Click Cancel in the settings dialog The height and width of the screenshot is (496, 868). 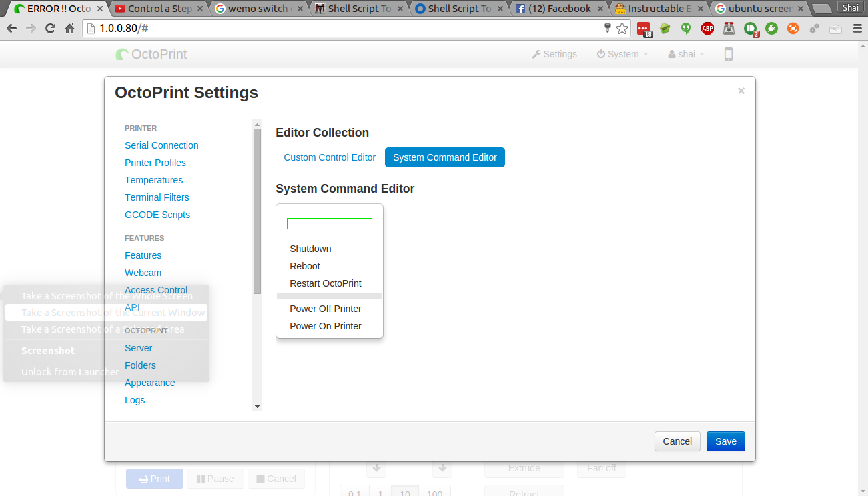pyautogui.click(x=677, y=441)
